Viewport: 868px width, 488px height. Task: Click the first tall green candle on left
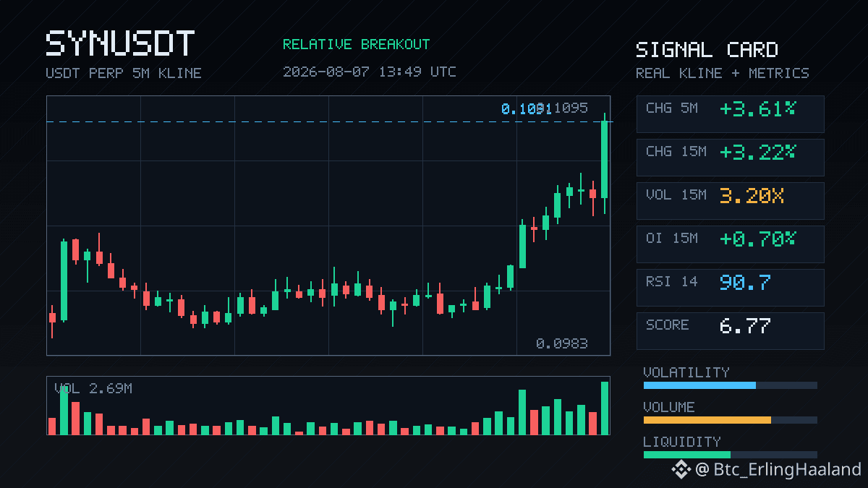64,281
